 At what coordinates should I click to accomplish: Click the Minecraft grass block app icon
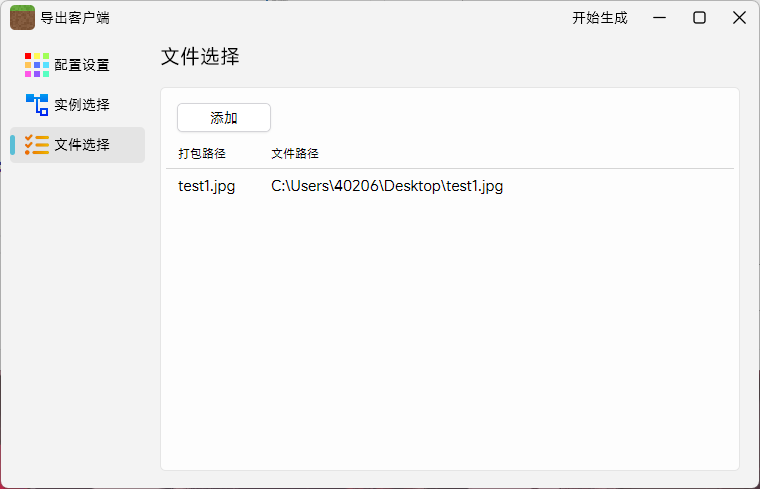[22, 17]
